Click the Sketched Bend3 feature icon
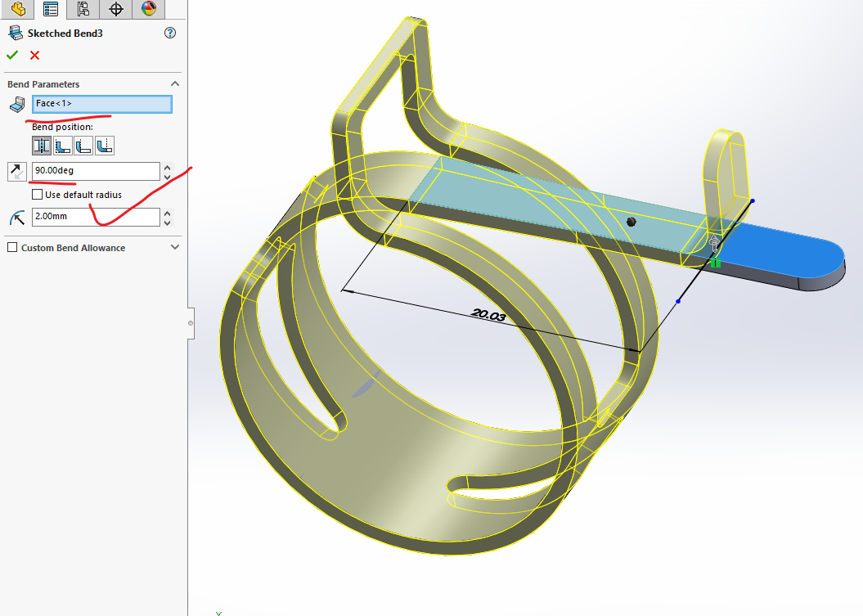The height and width of the screenshot is (616, 863). tap(16, 33)
